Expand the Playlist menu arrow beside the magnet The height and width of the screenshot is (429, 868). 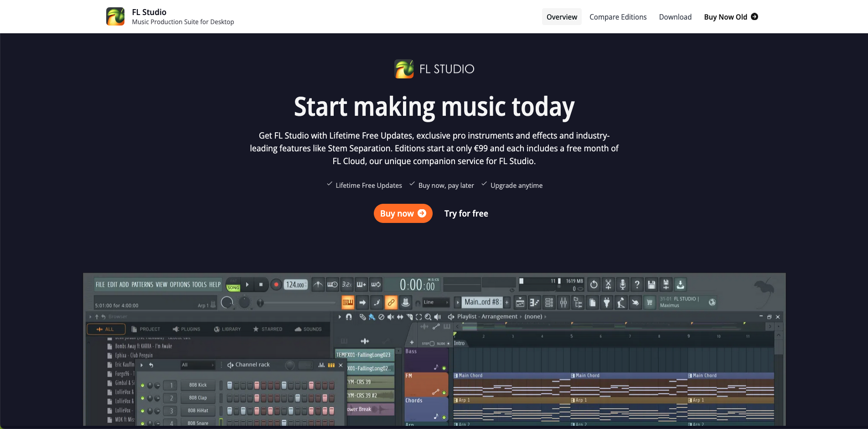340,317
